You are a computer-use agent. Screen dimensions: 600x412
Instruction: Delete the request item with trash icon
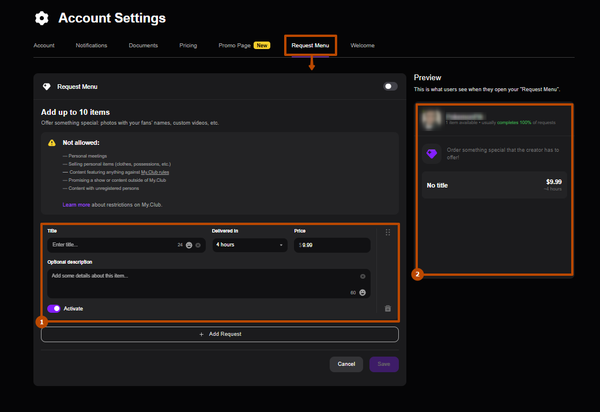387,308
